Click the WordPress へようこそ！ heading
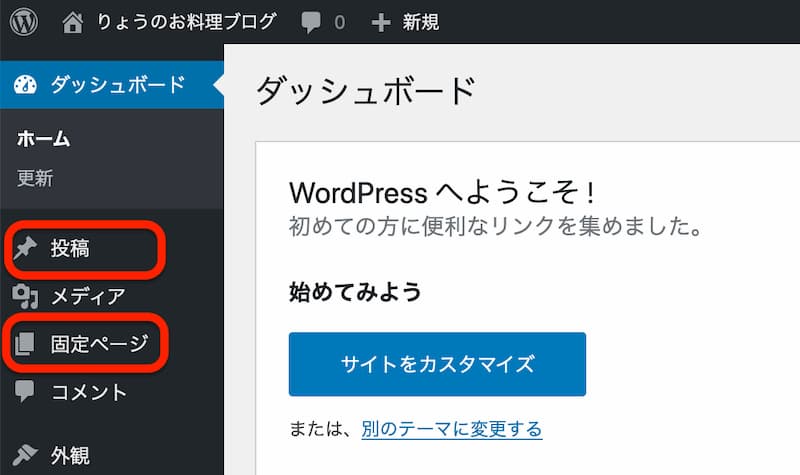Image resolution: width=800 pixels, height=475 pixels. click(x=442, y=193)
